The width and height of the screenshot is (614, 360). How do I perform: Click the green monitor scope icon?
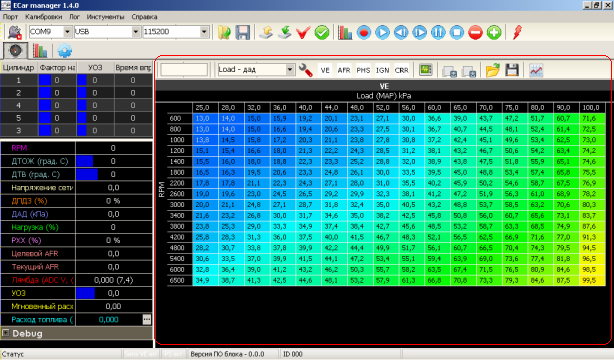pos(425,70)
